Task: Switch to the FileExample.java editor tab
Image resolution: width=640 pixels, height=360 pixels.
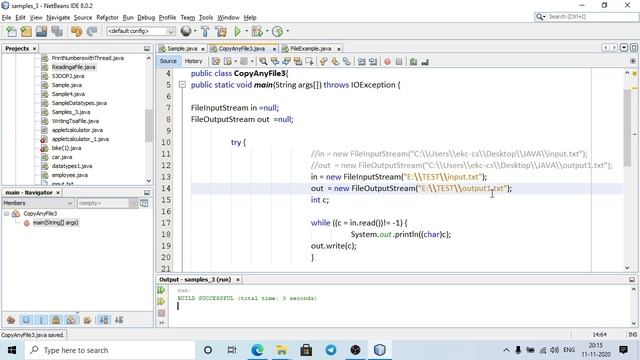Action: click(x=311, y=49)
